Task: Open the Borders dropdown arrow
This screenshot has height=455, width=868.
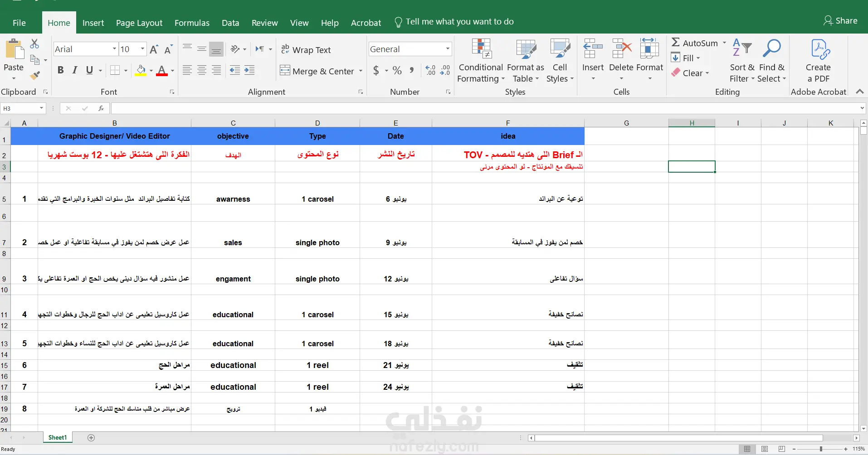Action: [126, 71]
